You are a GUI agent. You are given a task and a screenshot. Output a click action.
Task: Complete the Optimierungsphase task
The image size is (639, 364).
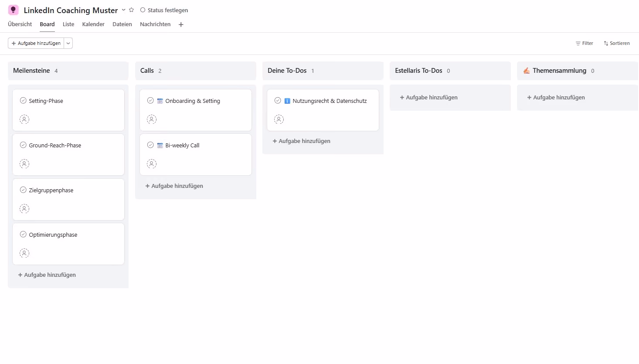[x=23, y=235]
